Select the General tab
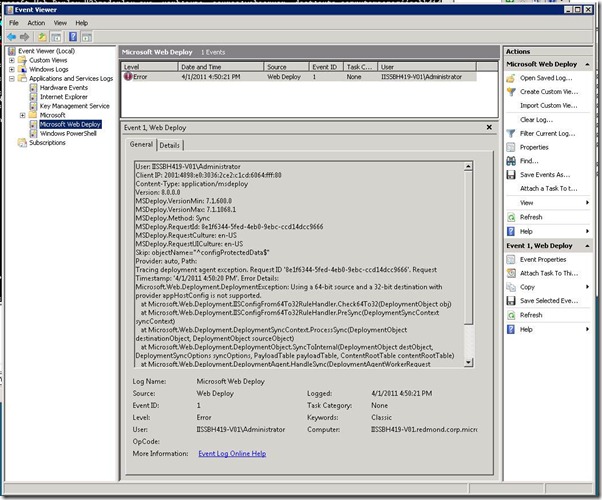This screenshot has width=602, height=500. [x=141, y=144]
